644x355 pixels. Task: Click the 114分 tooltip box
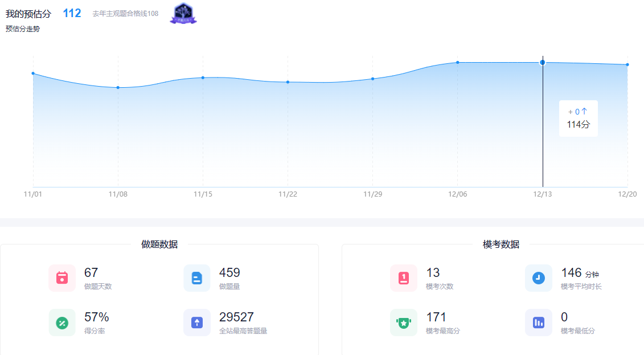coord(579,119)
